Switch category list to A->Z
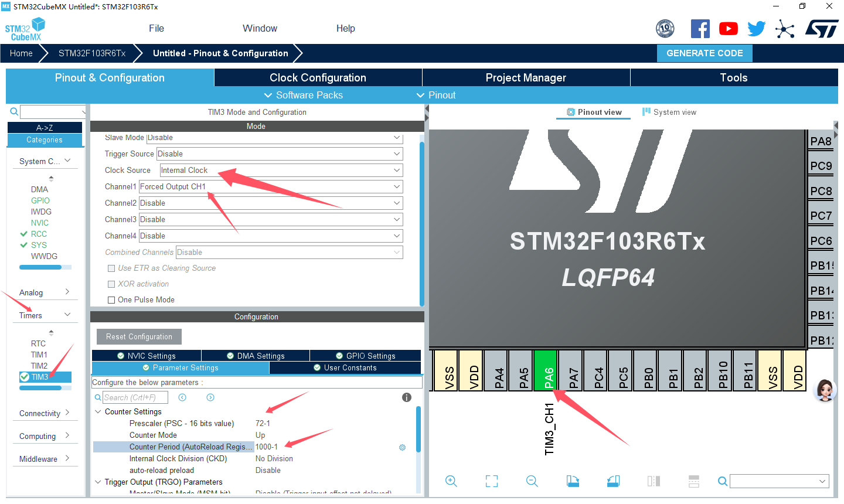Screen dimensions: 844x504 (x=45, y=128)
